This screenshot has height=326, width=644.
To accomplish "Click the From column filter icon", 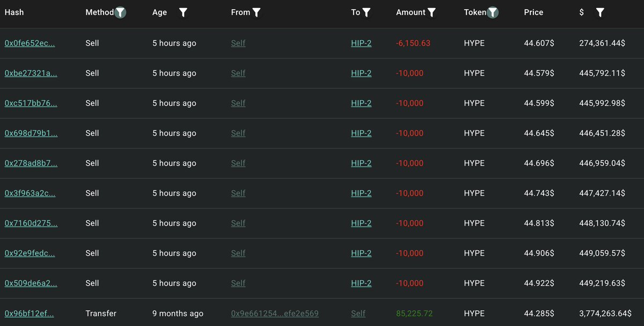I will 257,12.
